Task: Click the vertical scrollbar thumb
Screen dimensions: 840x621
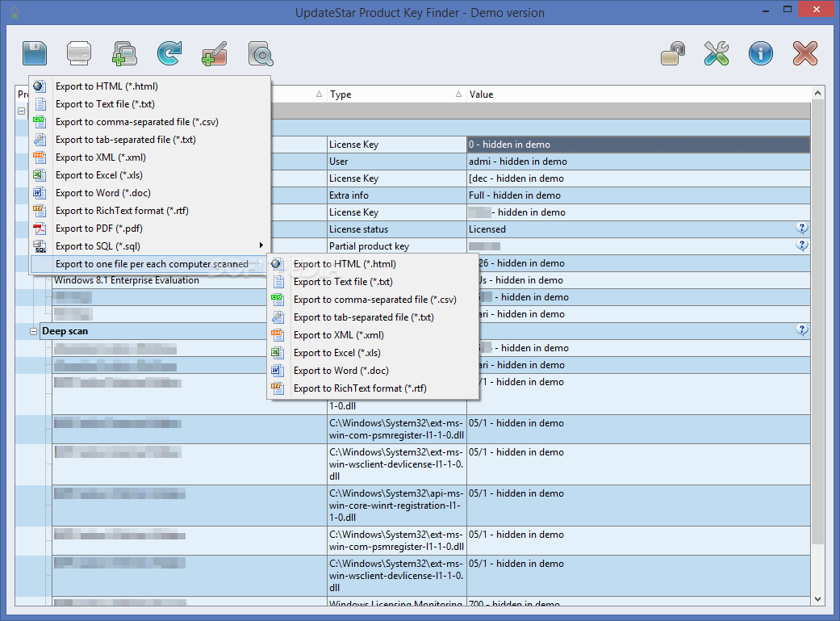Action: coord(817,321)
